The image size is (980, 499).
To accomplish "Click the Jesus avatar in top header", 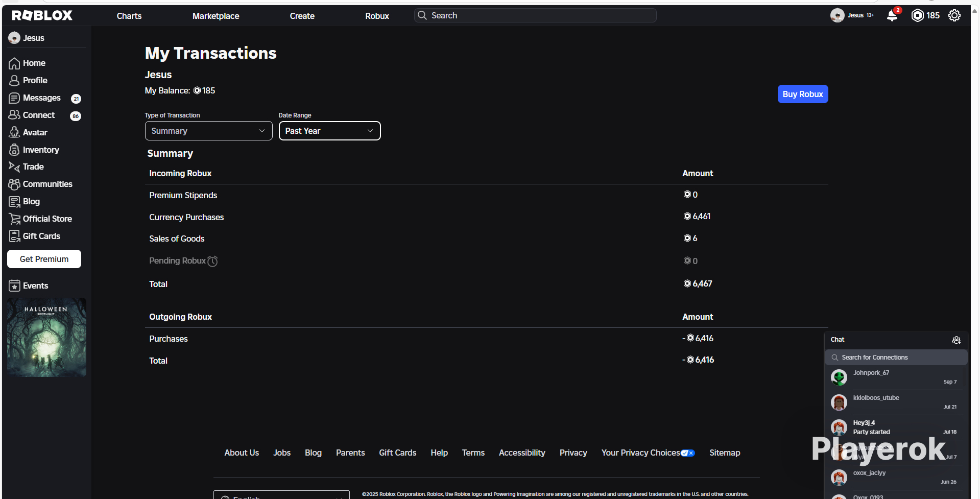I will (x=837, y=15).
